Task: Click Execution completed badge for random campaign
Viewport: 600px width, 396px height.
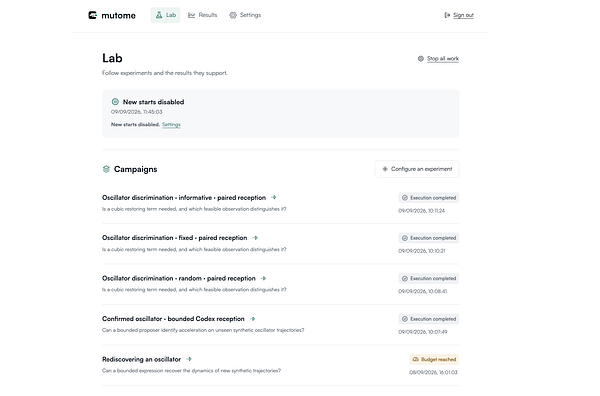Action: (429, 279)
